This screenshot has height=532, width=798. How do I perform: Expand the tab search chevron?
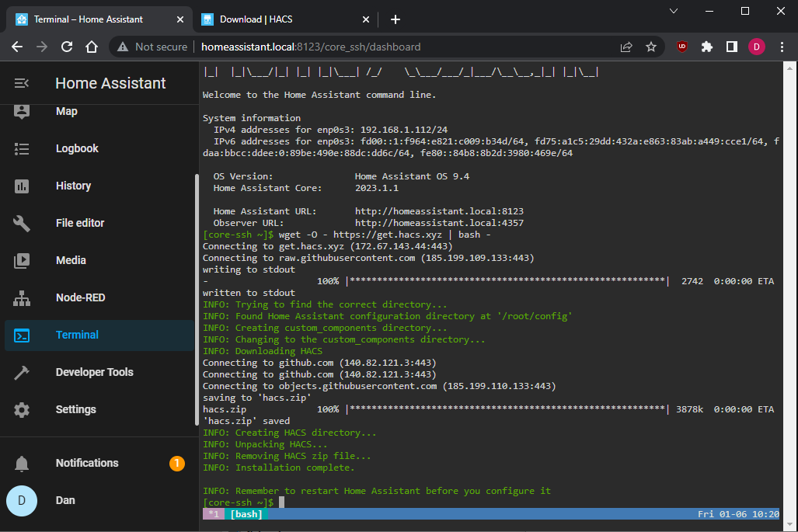(674, 11)
